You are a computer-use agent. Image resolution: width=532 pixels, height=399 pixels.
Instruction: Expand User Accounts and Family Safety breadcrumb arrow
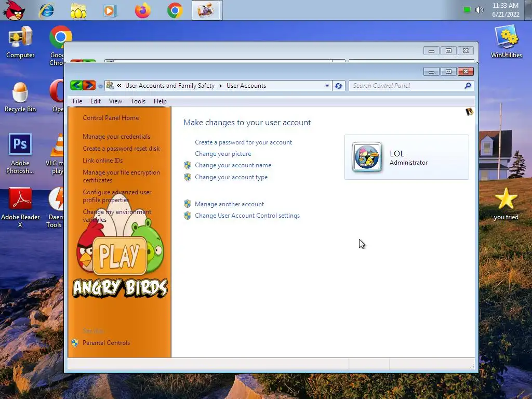pos(220,86)
